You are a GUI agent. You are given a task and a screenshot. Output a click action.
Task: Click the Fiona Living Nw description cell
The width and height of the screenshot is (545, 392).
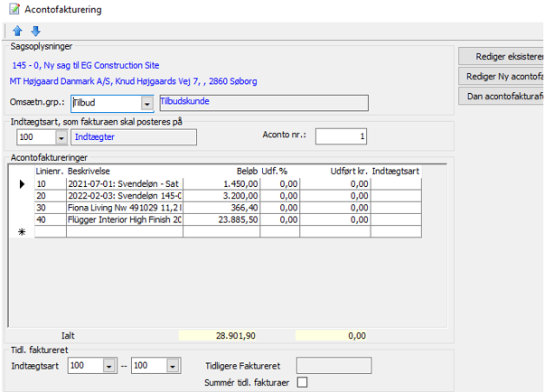coord(124,208)
